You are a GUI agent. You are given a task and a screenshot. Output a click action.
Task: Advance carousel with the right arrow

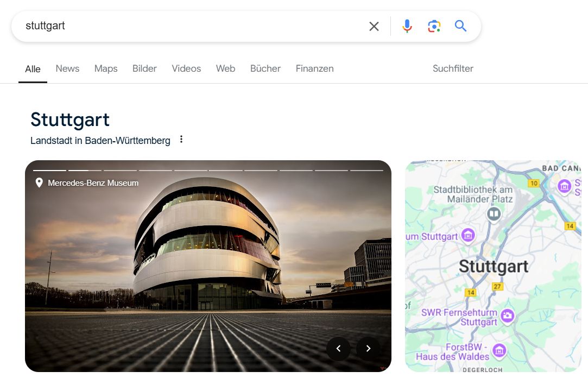click(x=368, y=349)
